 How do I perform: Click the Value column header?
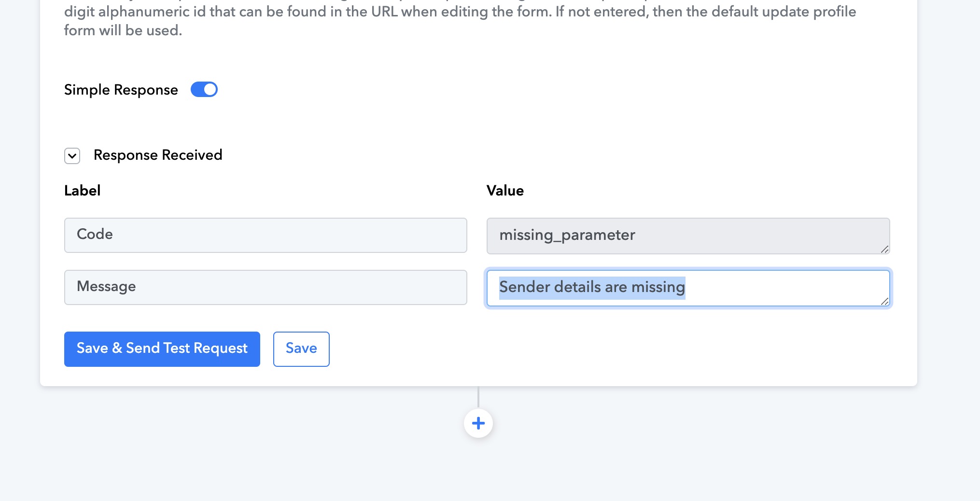(505, 191)
